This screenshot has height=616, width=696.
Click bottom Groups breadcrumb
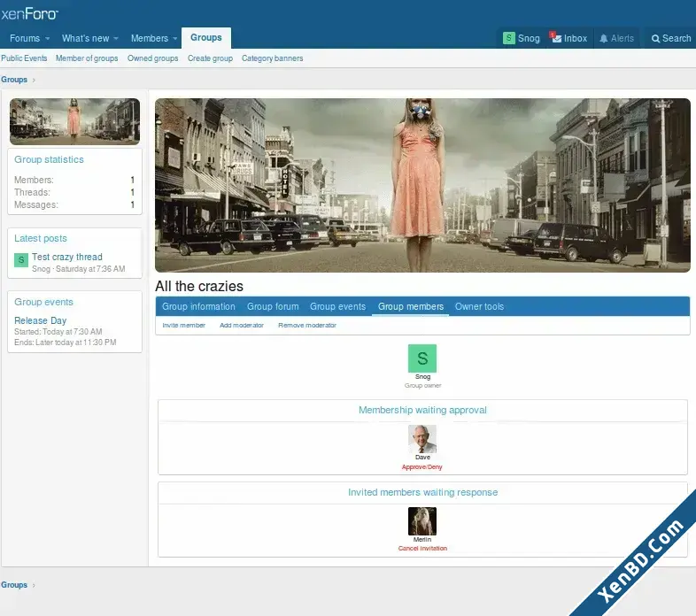click(14, 585)
